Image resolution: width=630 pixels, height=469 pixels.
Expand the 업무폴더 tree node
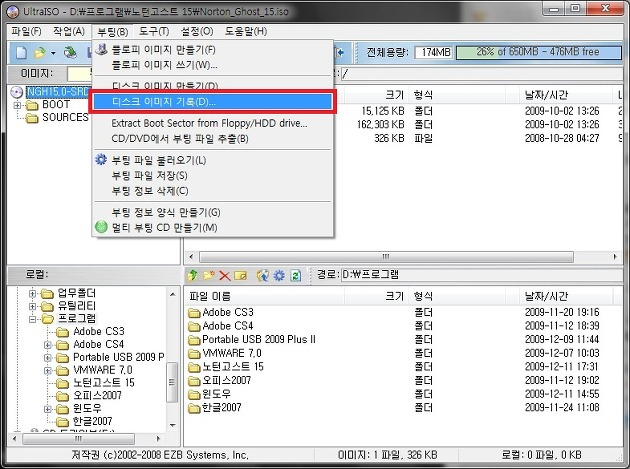(x=33, y=294)
